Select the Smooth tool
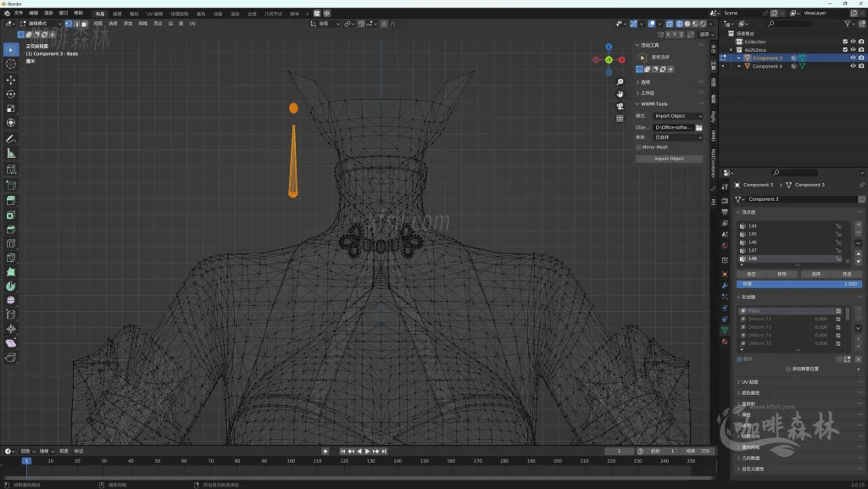 (x=10, y=300)
